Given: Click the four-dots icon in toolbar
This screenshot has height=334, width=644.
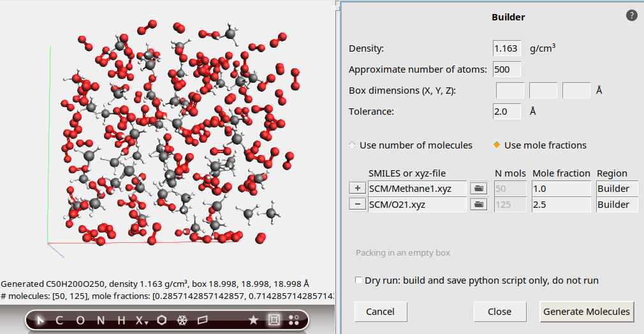Looking at the screenshot, I should coord(294,320).
